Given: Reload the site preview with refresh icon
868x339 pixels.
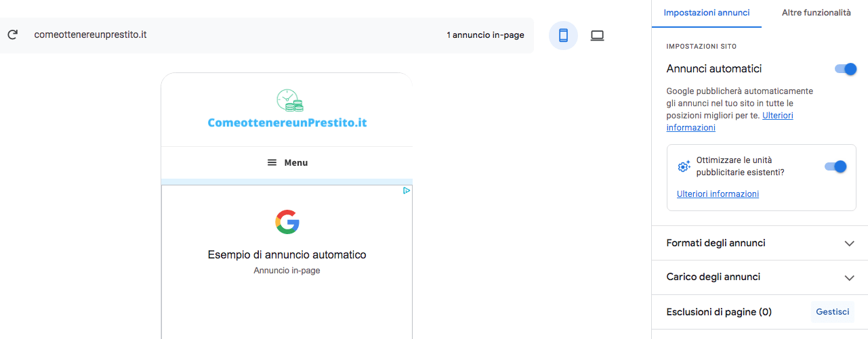Looking at the screenshot, I should click(12, 35).
